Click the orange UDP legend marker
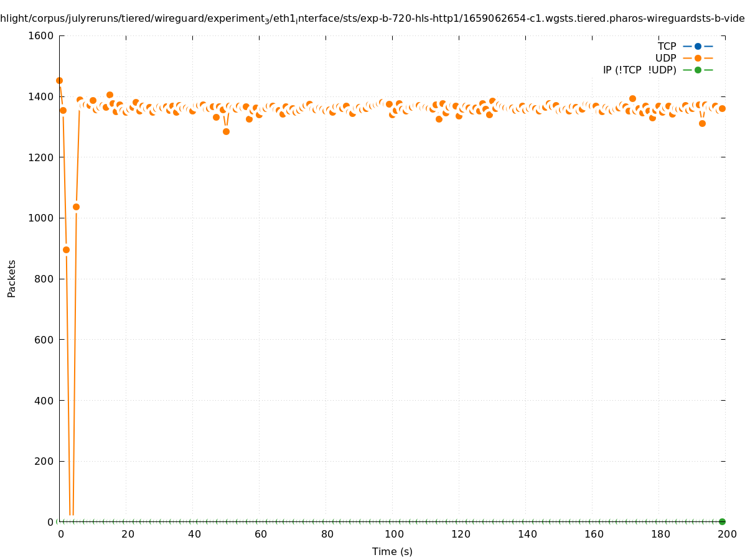The image size is (745, 560). pyautogui.click(x=698, y=58)
